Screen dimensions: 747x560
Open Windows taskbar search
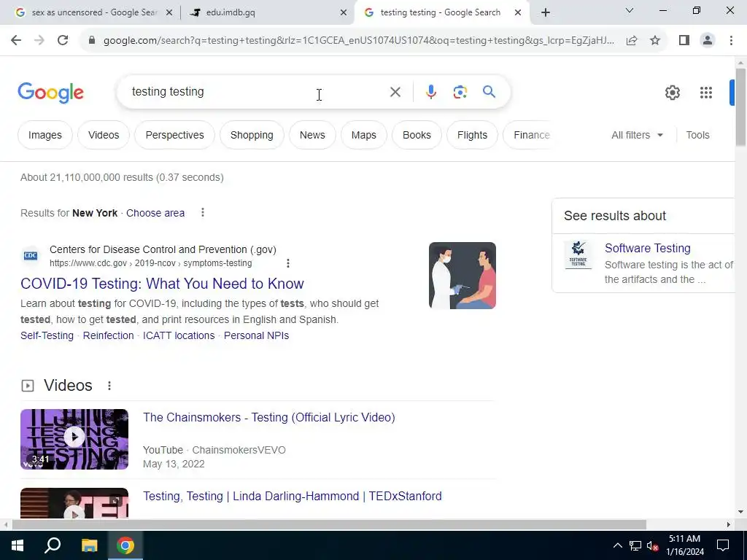(x=53, y=545)
